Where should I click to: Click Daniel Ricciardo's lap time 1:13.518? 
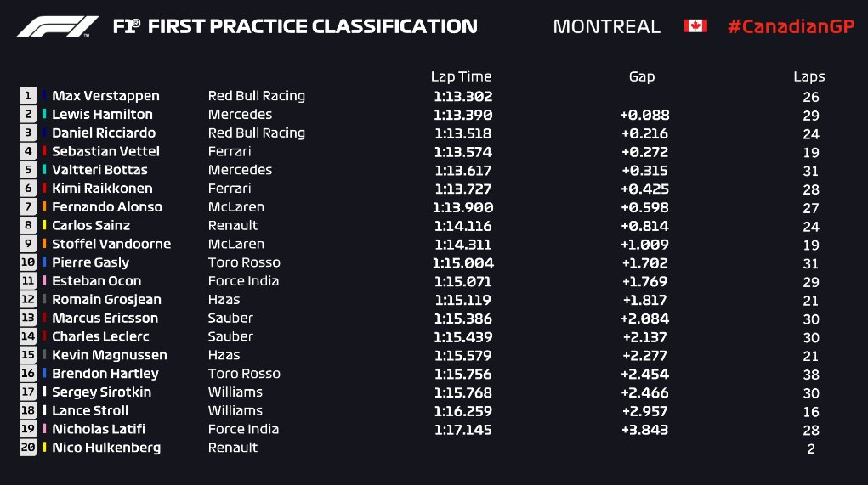click(463, 133)
